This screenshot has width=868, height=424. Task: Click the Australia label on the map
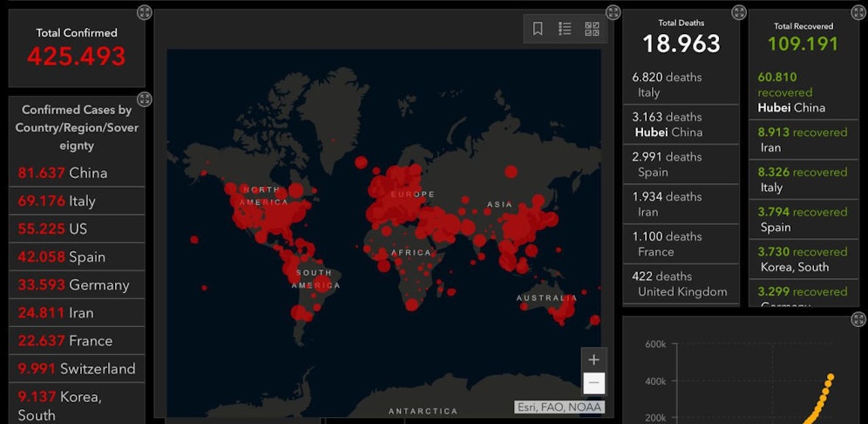click(x=546, y=297)
